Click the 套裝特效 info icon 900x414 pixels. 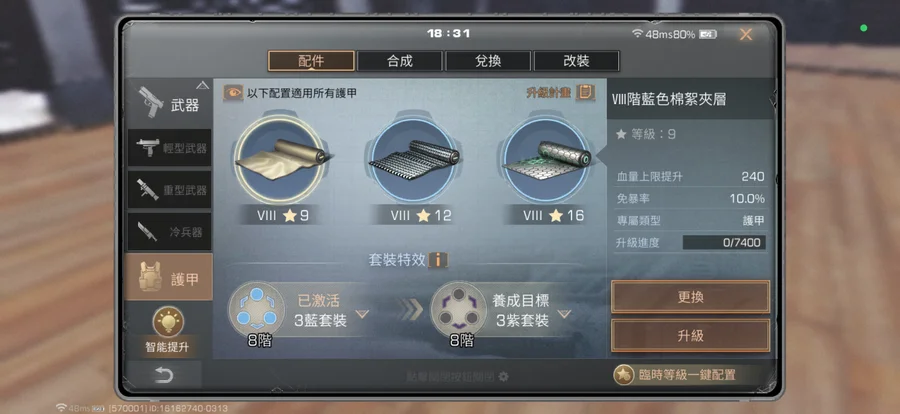(438, 260)
